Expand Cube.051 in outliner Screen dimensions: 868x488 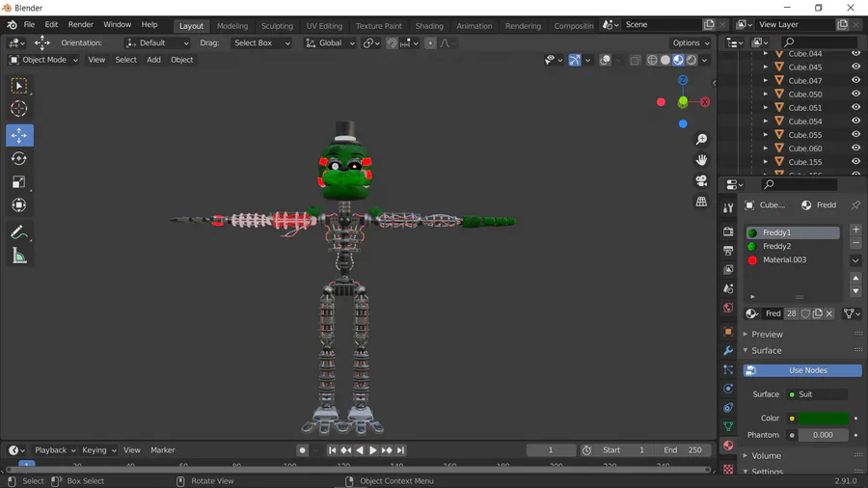(x=766, y=107)
